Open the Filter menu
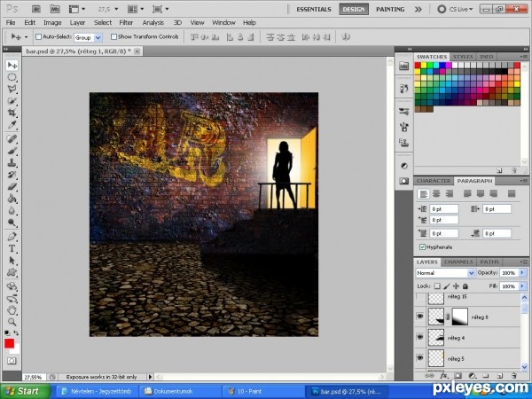 [x=126, y=23]
